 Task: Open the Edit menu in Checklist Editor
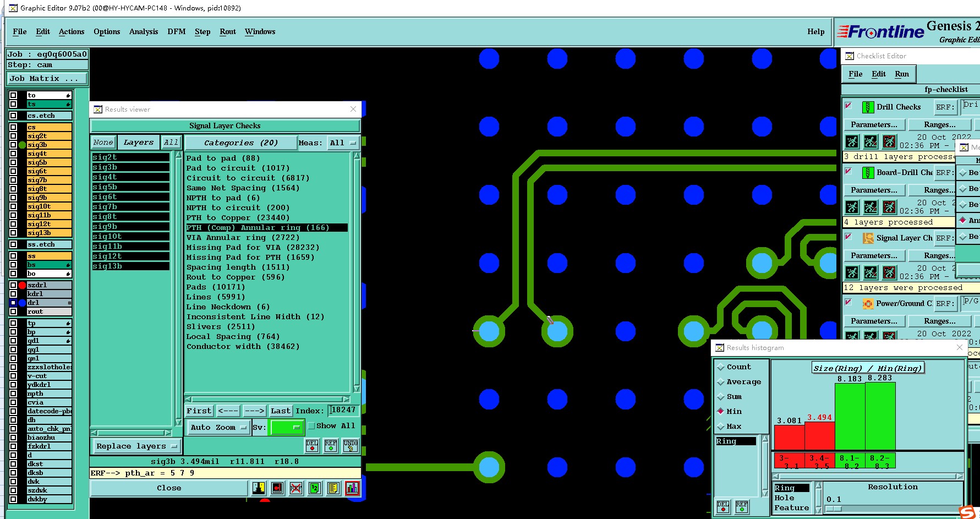[879, 74]
